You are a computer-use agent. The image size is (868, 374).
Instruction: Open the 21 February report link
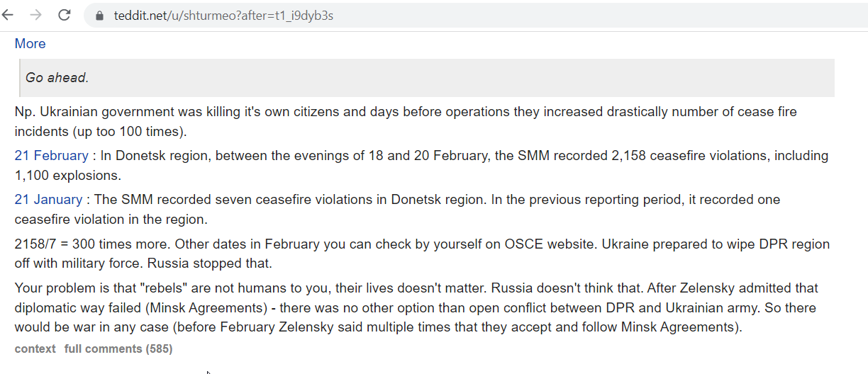(x=51, y=156)
